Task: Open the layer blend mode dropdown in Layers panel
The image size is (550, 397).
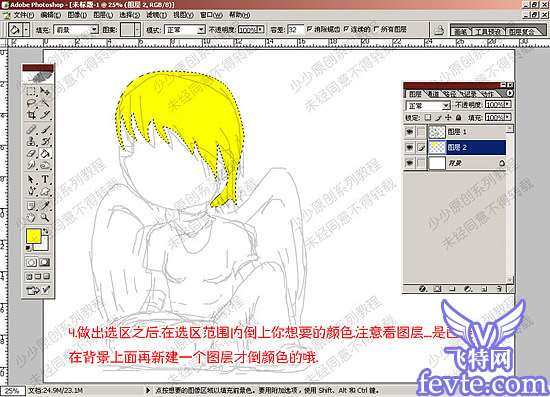Action: 428,106
